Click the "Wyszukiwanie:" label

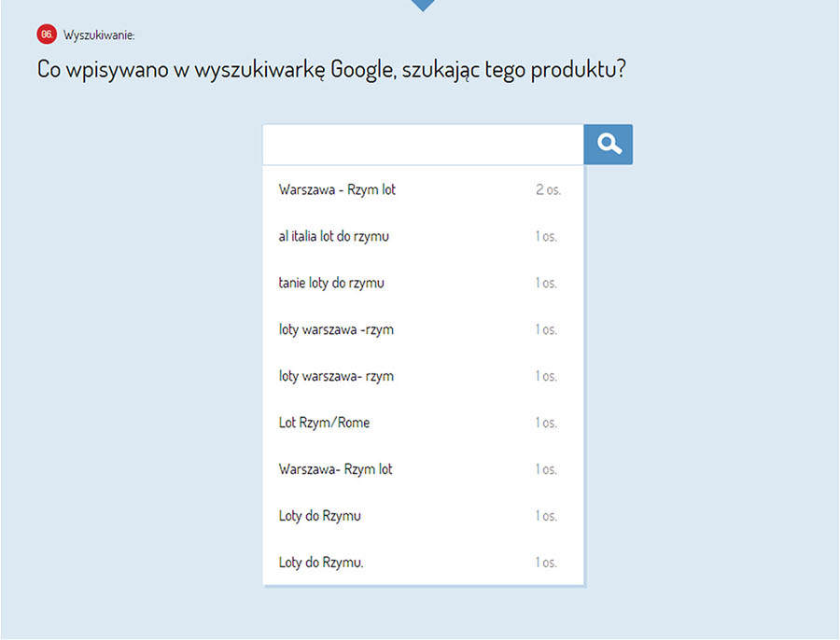pyautogui.click(x=99, y=35)
